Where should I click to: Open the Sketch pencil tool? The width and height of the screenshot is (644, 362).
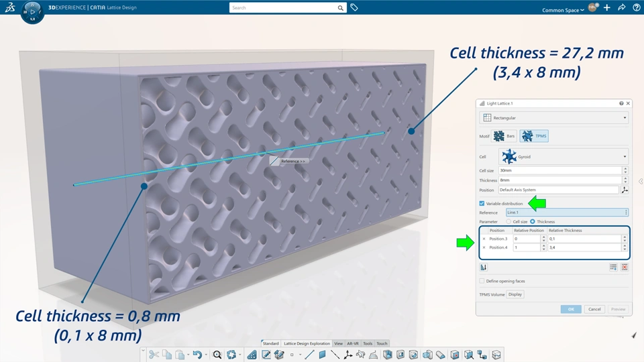tap(266, 355)
